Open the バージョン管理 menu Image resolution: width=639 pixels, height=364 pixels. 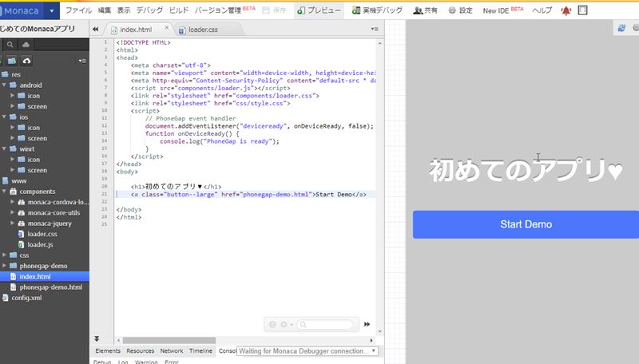[x=224, y=10]
